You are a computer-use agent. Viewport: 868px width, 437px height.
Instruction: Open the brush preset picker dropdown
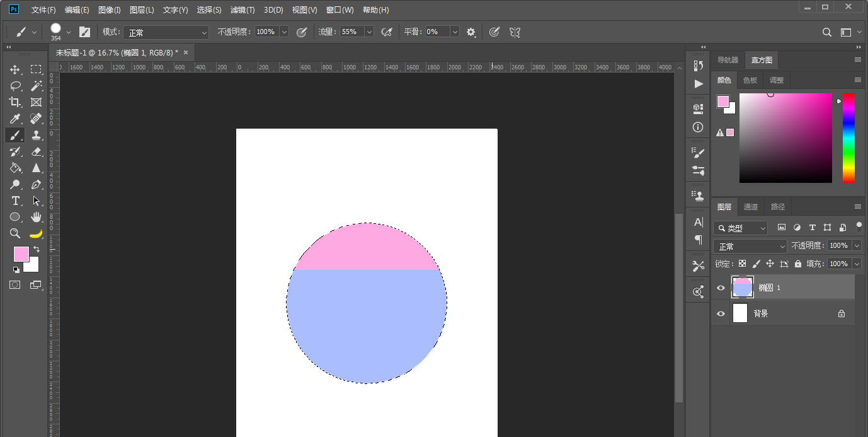point(69,32)
